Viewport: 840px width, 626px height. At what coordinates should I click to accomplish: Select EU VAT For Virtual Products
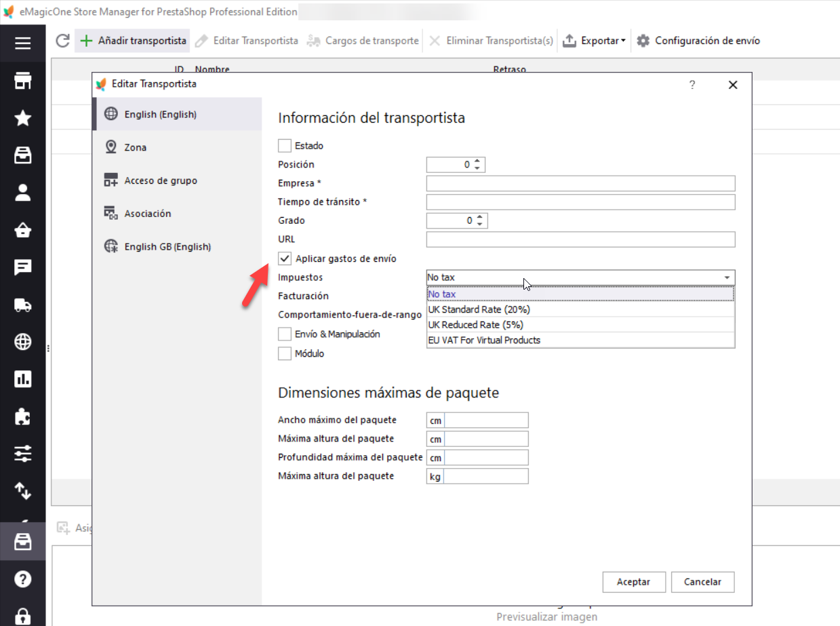click(581, 340)
